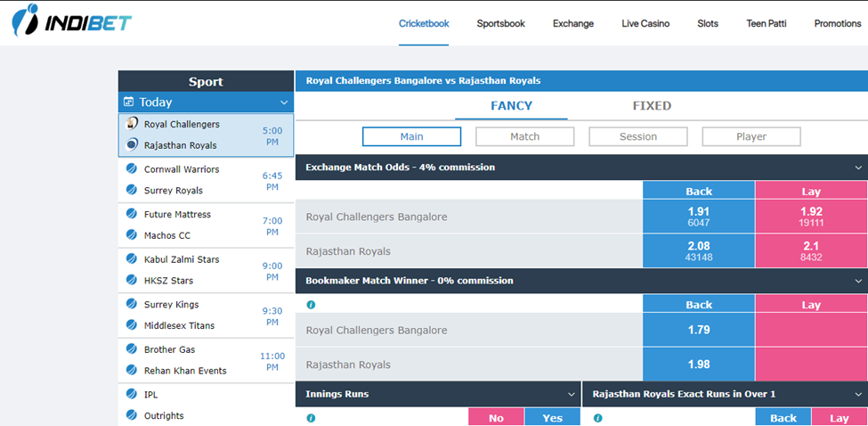Click cricket ball icon next to Surrey Royals
Screen dimensions: 868x426
131,190
